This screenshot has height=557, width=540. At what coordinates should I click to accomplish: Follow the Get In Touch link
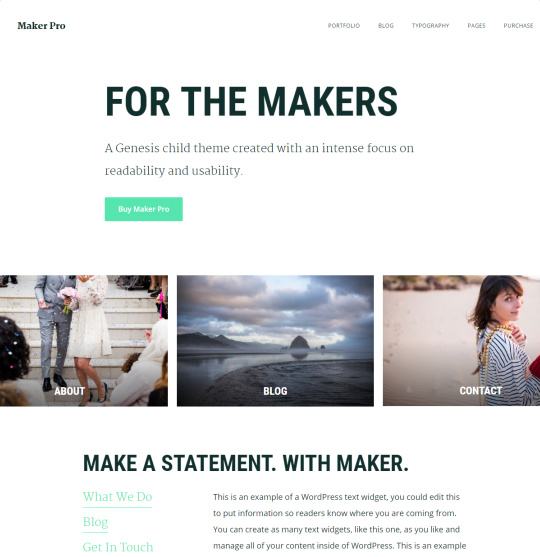coord(118,547)
